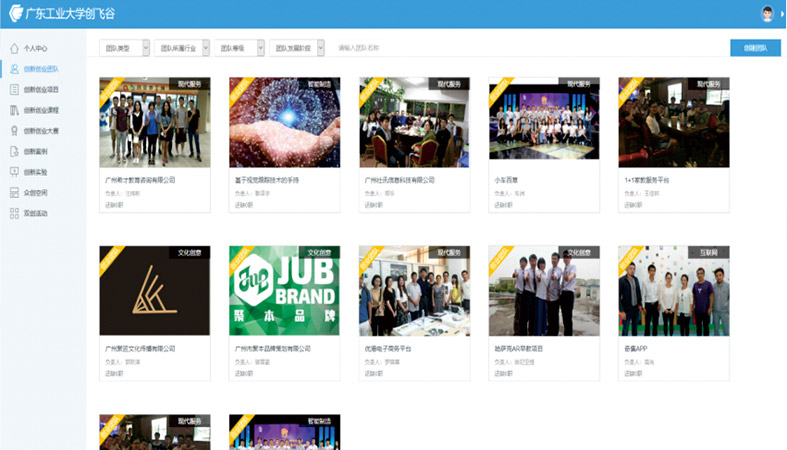The height and width of the screenshot is (450, 787).
Task: Open the 1+1家教服务平台 team title
Action: (646, 180)
